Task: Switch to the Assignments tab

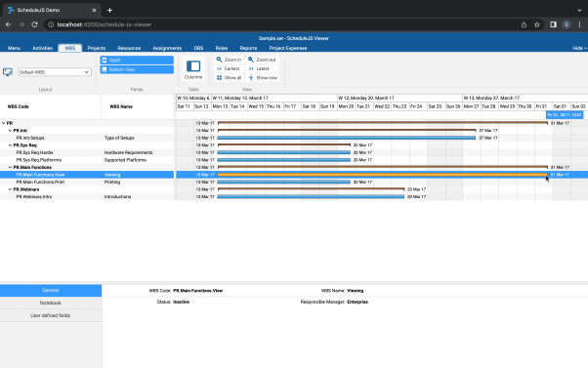Action: (167, 48)
